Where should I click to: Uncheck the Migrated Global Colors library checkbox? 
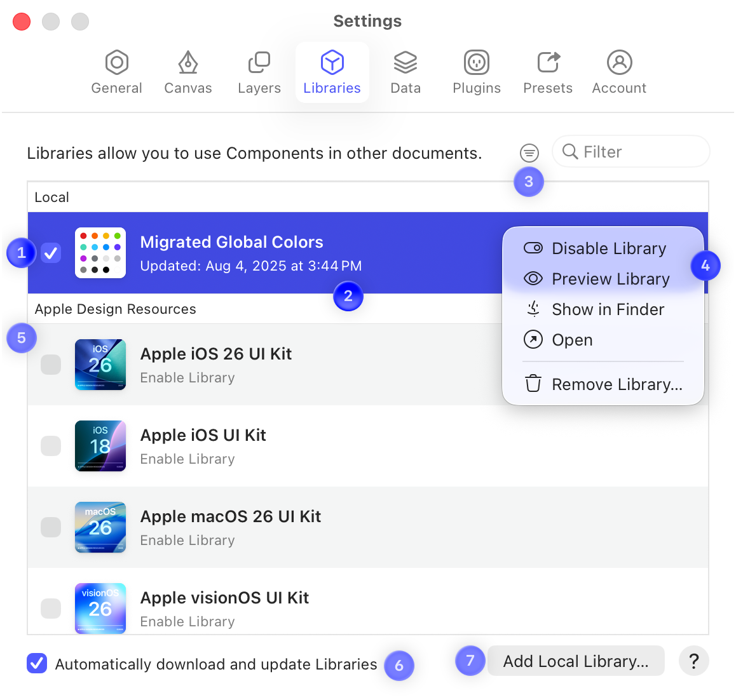coord(51,253)
